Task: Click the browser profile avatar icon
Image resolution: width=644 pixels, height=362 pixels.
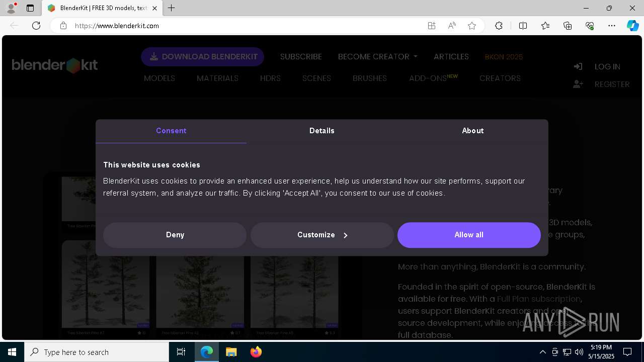Action: (11, 8)
